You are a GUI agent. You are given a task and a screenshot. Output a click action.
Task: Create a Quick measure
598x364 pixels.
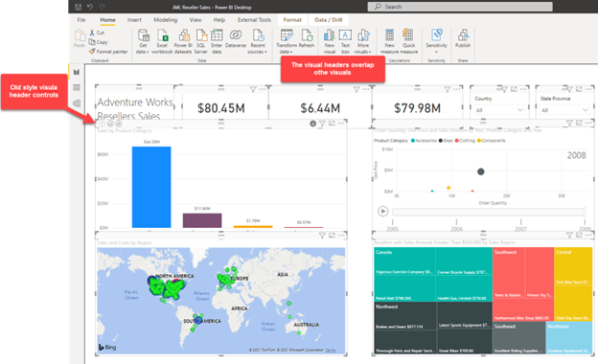point(409,41)
